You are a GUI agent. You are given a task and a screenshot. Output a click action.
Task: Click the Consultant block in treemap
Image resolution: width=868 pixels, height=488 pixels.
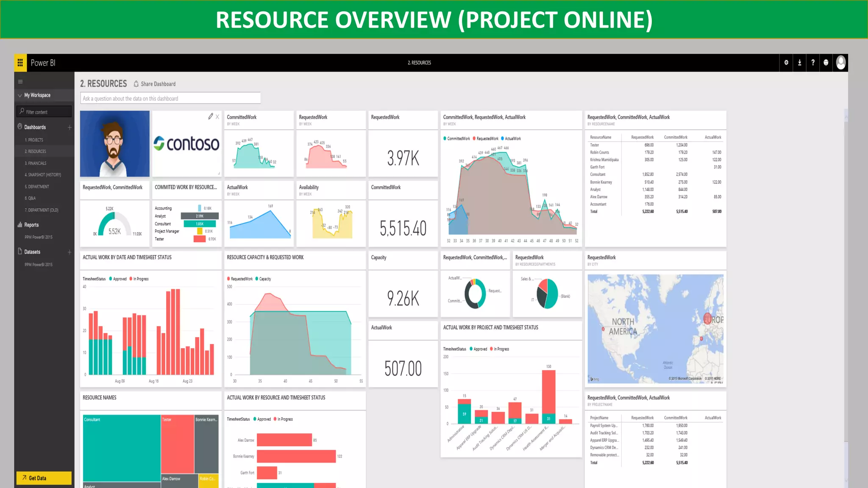tap(122, 449)
